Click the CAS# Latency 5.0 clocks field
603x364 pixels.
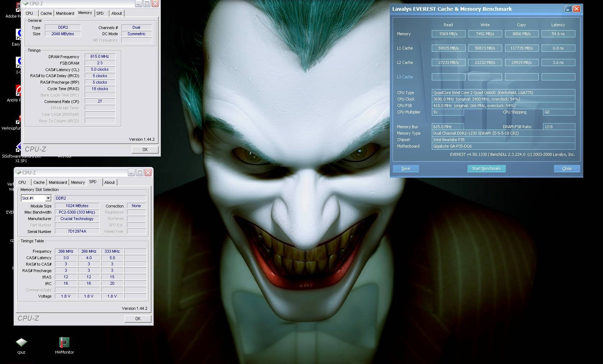coord(100,69)
